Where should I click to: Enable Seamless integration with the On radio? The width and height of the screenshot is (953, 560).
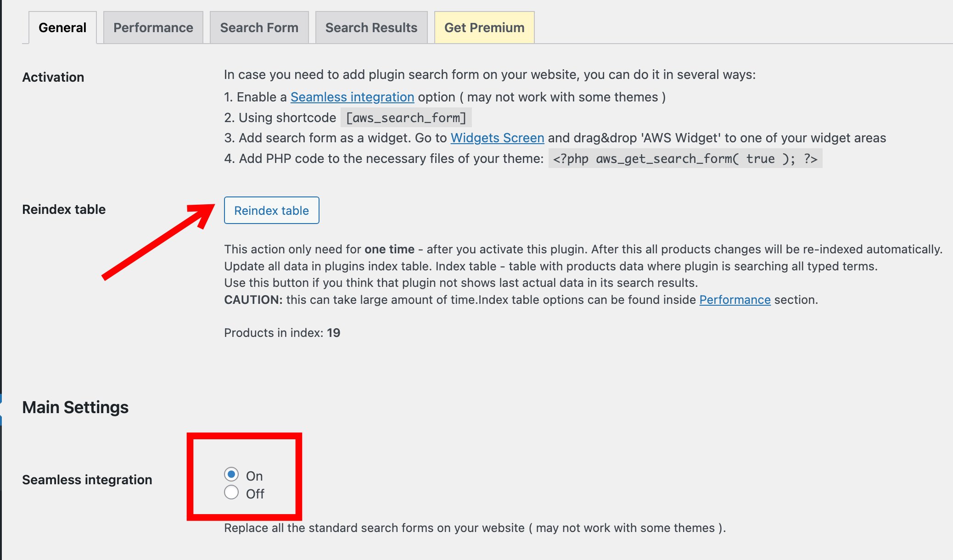[x=231, y=475]
